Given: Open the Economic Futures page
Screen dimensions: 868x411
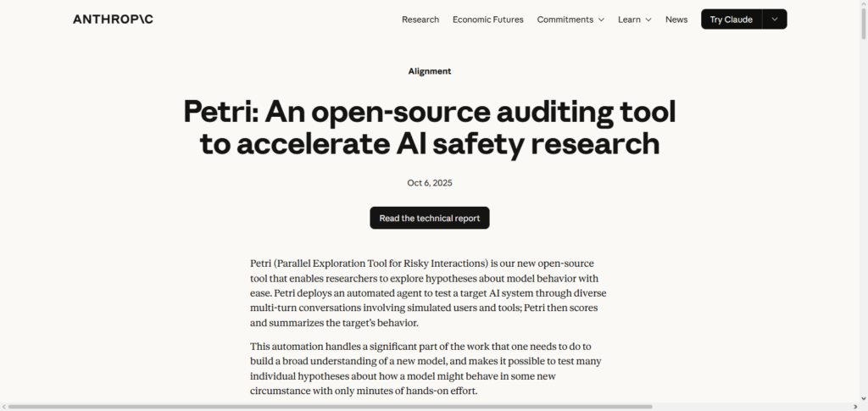Looking at the screenshot, I should 487,19.
